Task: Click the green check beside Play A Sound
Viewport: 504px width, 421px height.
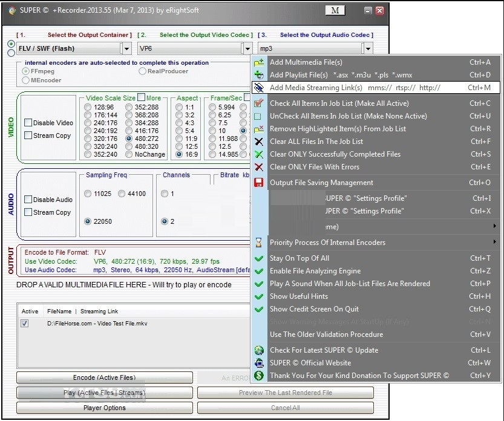Action: tap(259, 284)
